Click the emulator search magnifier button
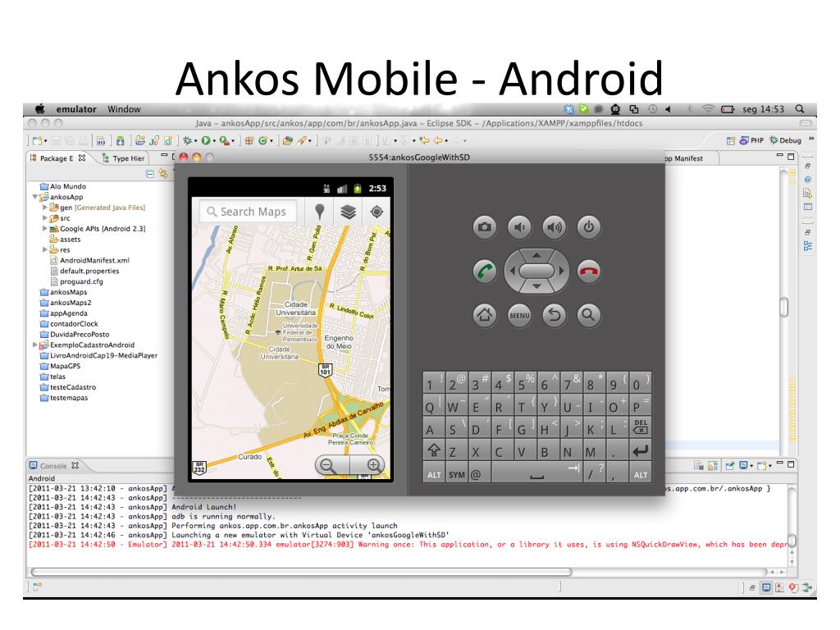Screen dimensions: 840x630 588,315
